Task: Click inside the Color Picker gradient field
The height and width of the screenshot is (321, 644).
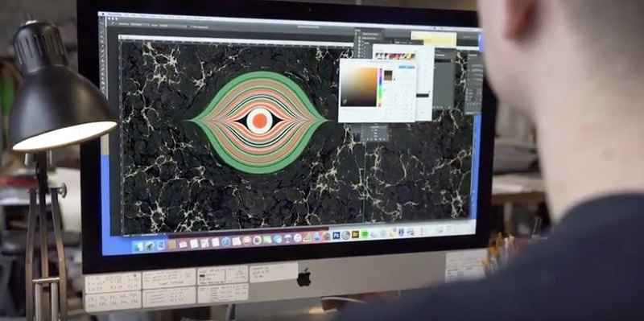Action: tap(358, 87)
